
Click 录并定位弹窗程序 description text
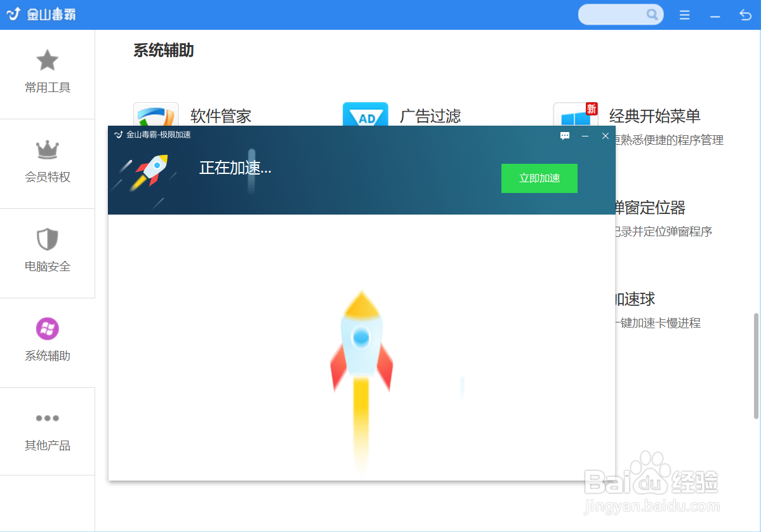tap(667, 232)
